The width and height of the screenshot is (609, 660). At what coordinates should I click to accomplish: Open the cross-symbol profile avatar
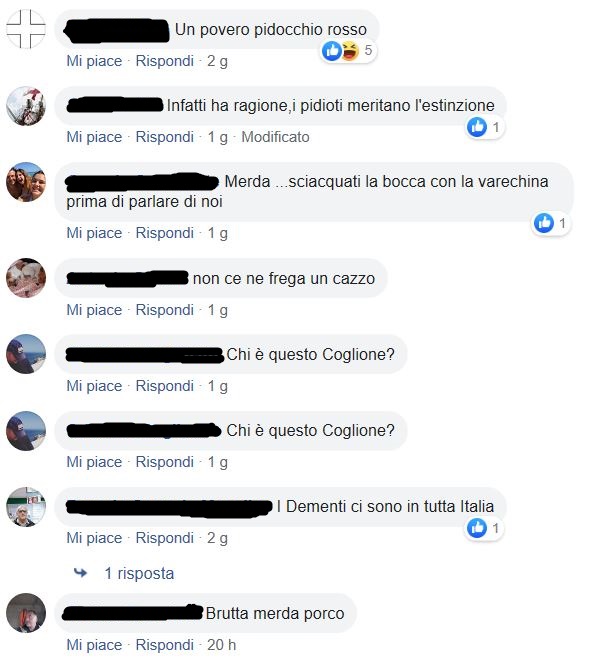[x=26, y=29]
